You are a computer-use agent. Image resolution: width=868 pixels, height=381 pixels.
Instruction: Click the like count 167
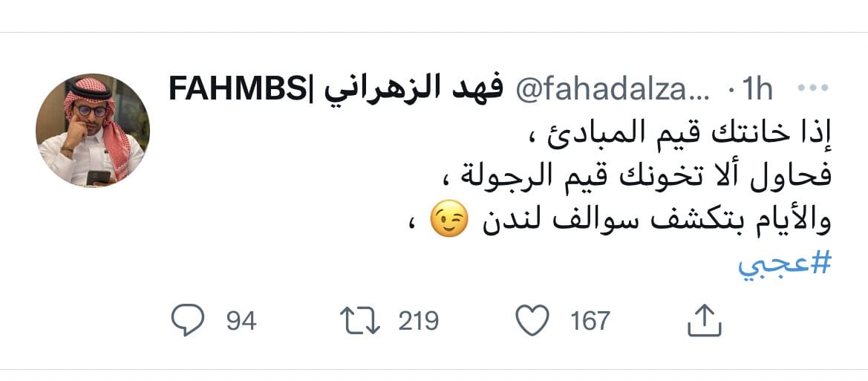click(x=590, y=321)
